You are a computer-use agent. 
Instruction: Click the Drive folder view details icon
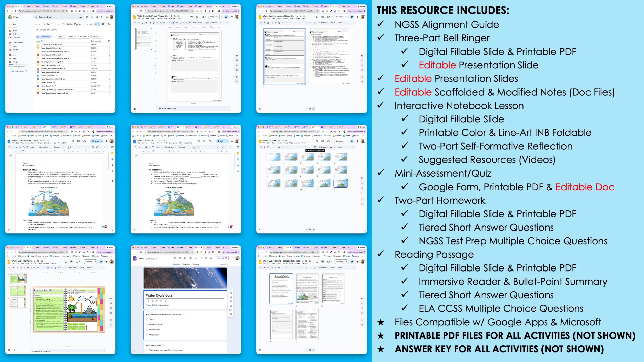(x=109, y=24)
